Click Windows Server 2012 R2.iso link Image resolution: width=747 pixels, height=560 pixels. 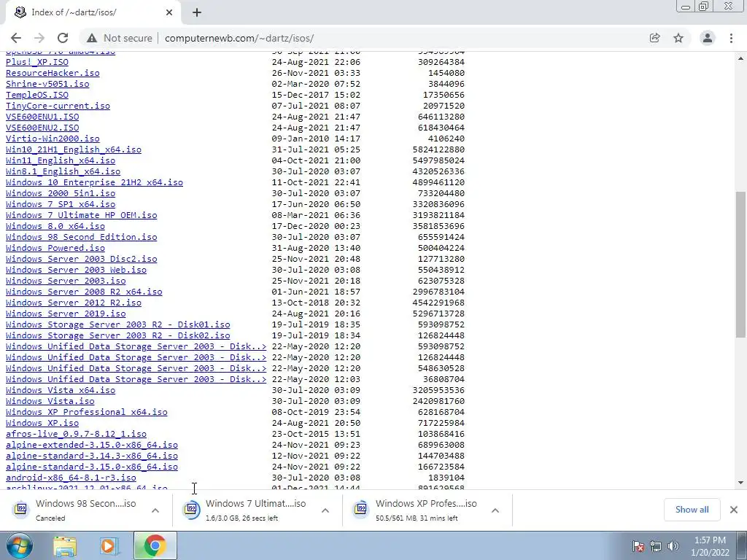(x=74, y=303)
